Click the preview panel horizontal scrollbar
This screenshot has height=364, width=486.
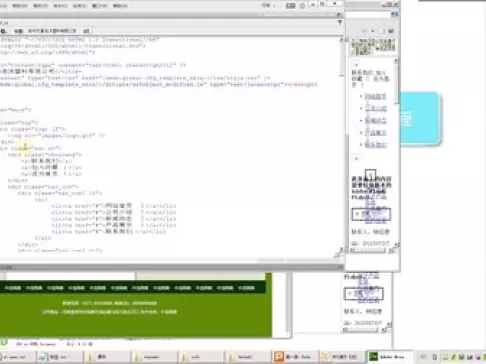pyautogui.click(x=372, y=250)
